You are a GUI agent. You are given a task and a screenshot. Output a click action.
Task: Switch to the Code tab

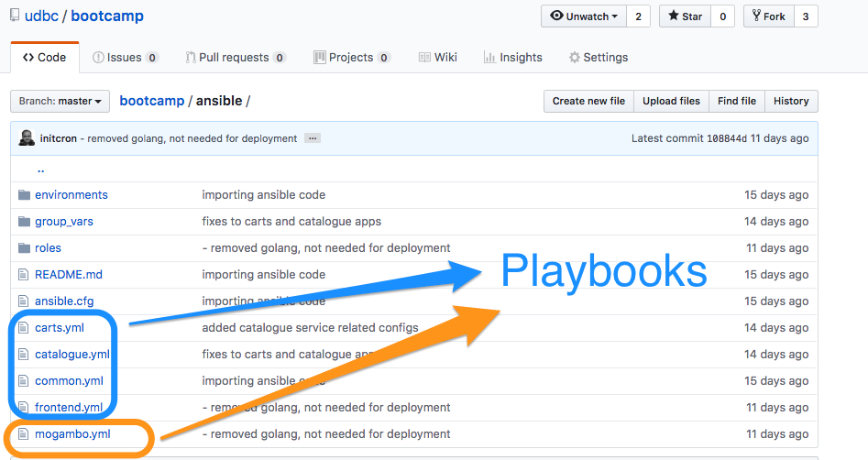pyautogui.click(x=45, y=58)
